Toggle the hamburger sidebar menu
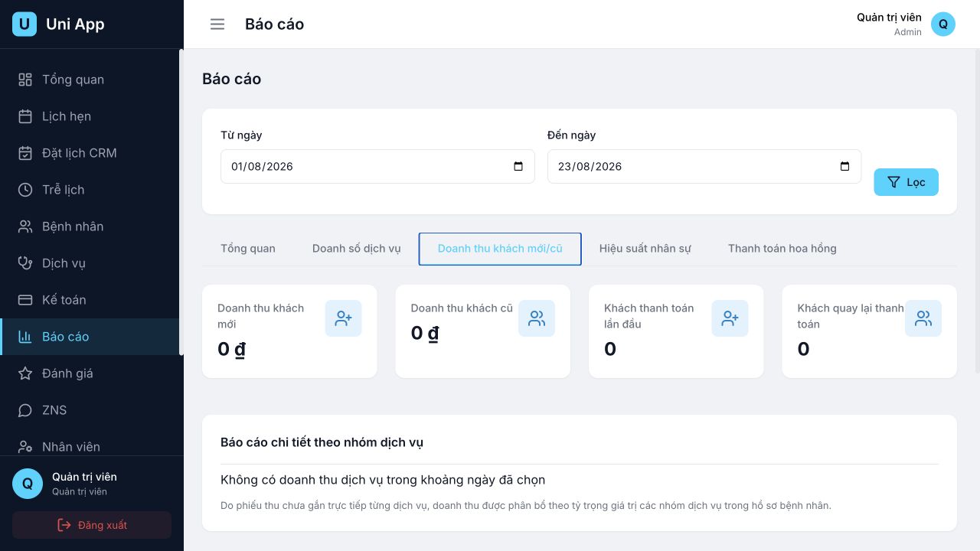980x551 pixels. pyautogui.click(x=217, y=24)
